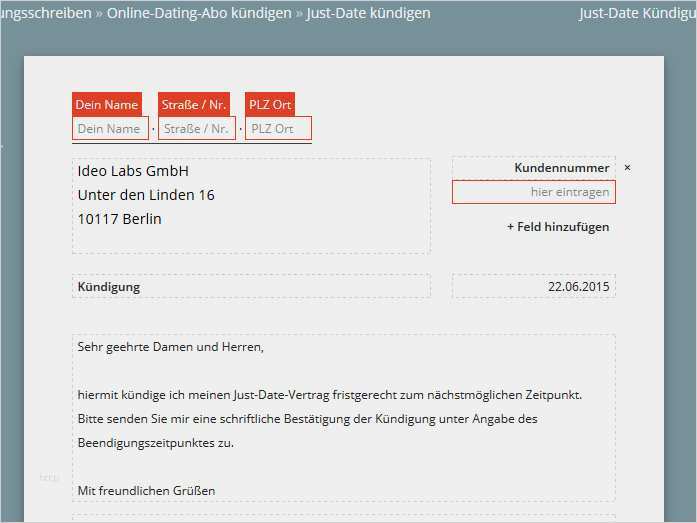Screen dimensions: 697x523
Task: Click the '10117 Berlin' address line
Action: point(119,219)
